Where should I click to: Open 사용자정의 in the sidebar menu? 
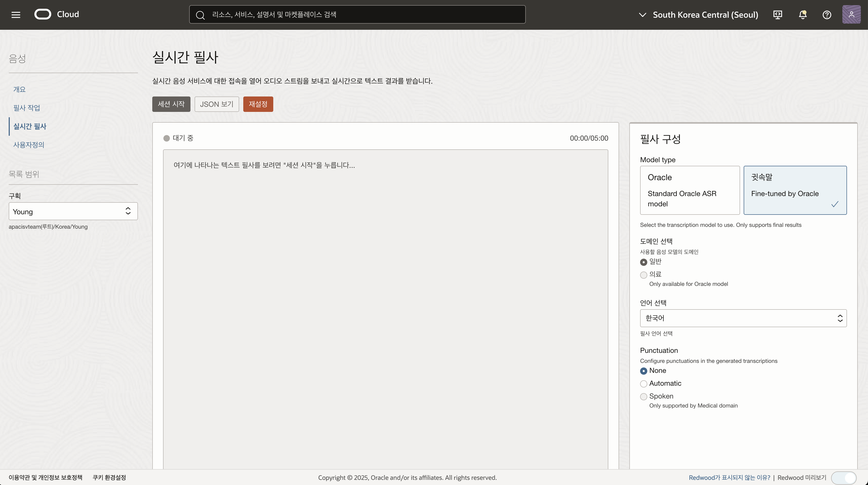[29, 145]
